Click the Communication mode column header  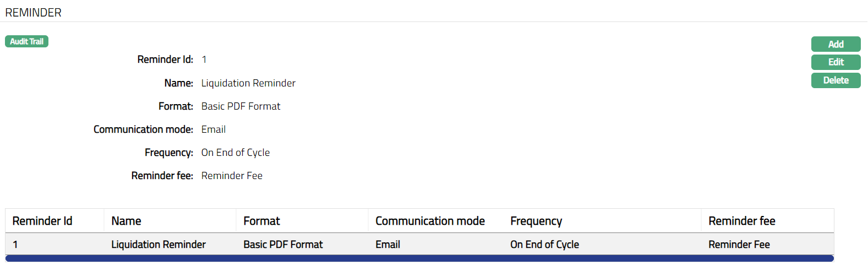pos(430,221)
